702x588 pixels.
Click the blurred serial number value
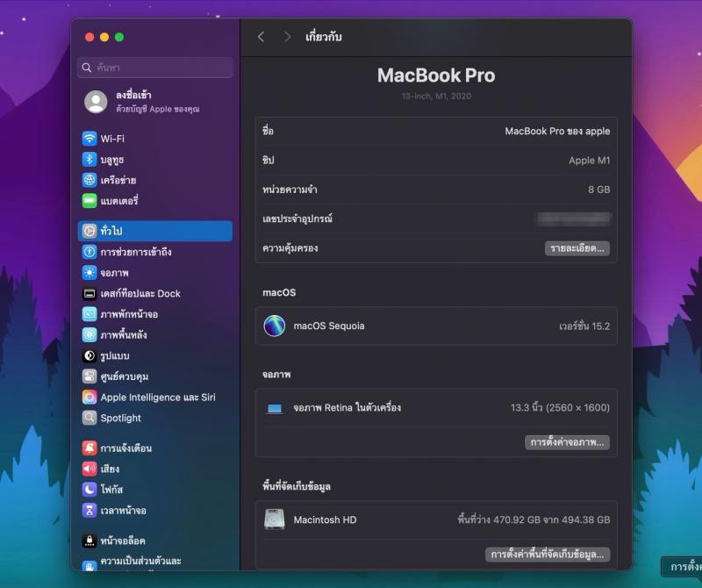[574, 219]
